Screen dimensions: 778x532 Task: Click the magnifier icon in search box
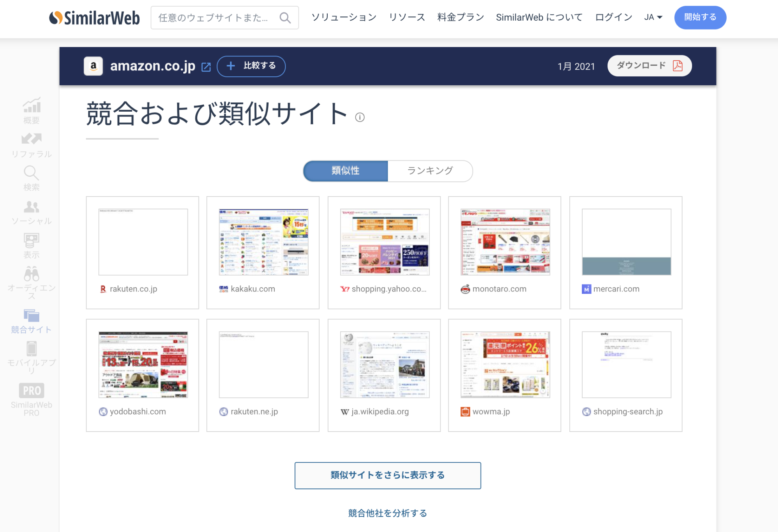click(285, 18)
